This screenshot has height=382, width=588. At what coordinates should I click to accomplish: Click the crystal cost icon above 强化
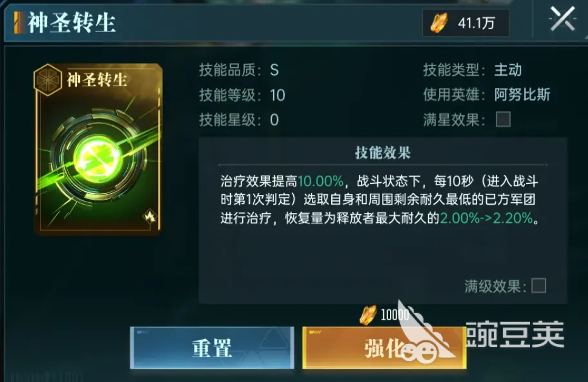368,315
